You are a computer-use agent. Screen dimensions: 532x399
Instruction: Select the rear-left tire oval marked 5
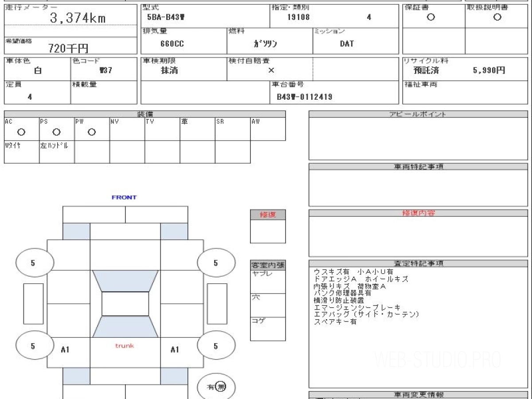tap(34, 345)
